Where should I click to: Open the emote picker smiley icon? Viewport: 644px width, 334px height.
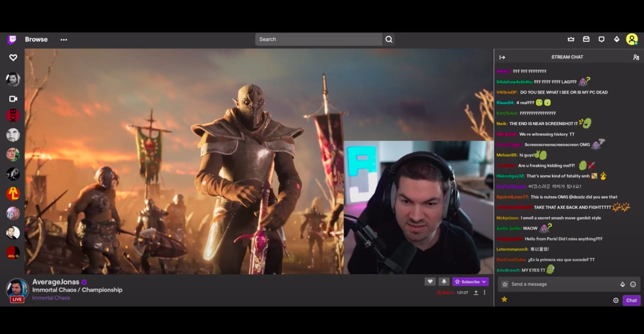point(633,284)
